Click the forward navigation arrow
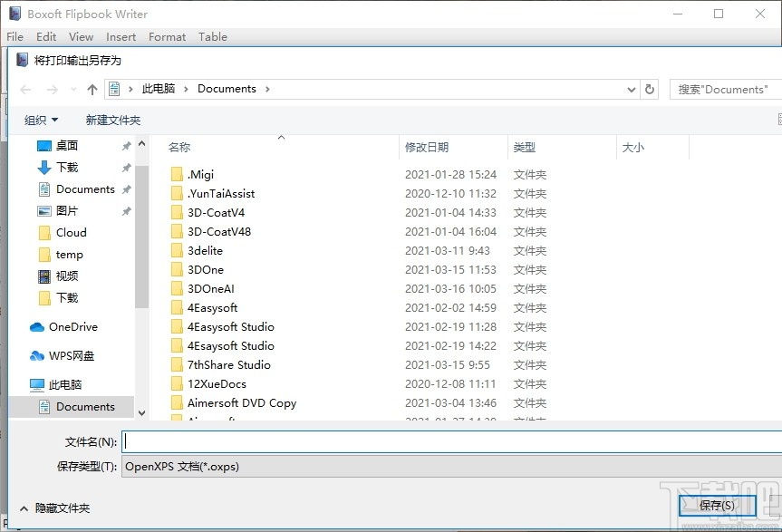The image size is (782, 532). click(51, 88)
